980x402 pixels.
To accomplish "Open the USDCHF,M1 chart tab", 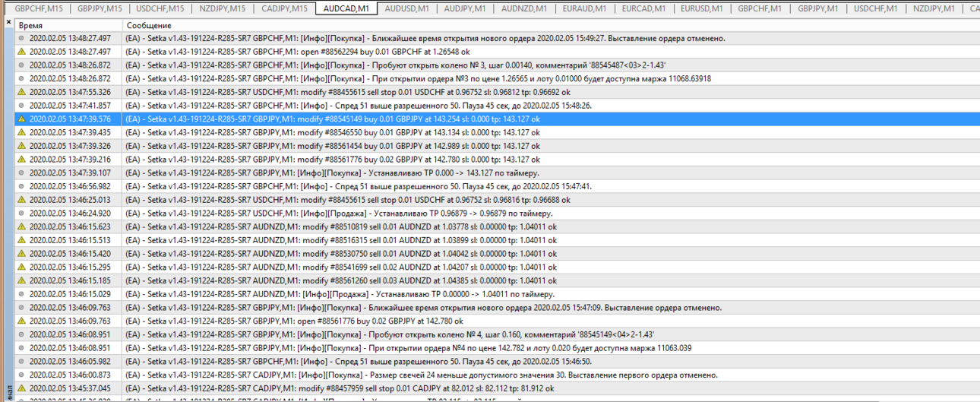I will pyautogui.click(x=876, y=8).
